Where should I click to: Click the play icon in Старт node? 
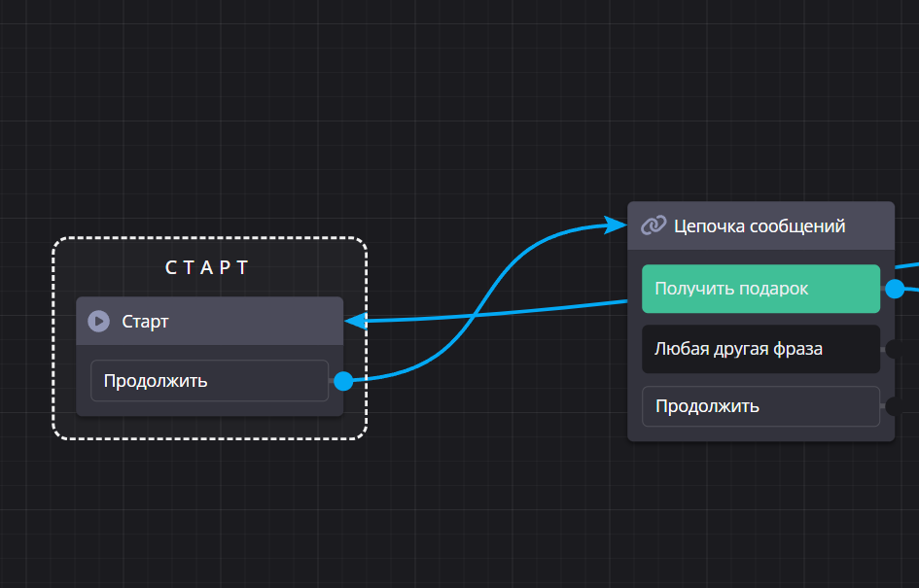(x=98, y=321)
